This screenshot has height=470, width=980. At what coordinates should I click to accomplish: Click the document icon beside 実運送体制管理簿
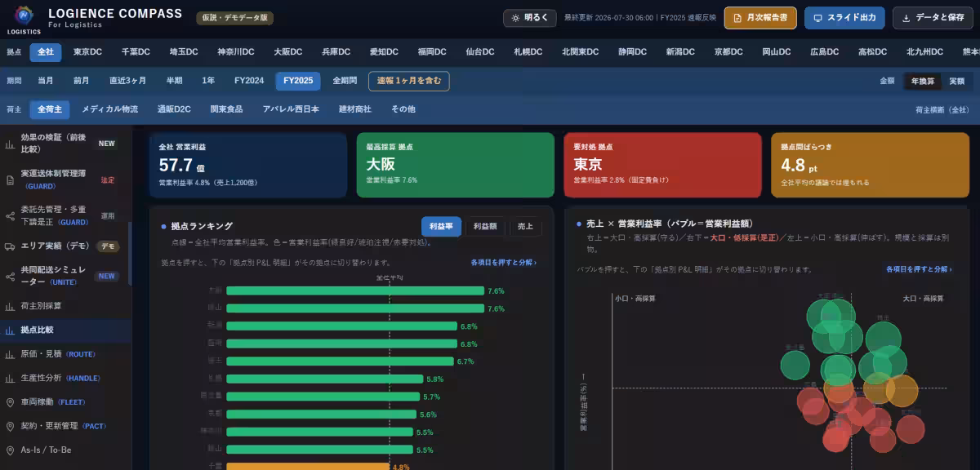10,180
